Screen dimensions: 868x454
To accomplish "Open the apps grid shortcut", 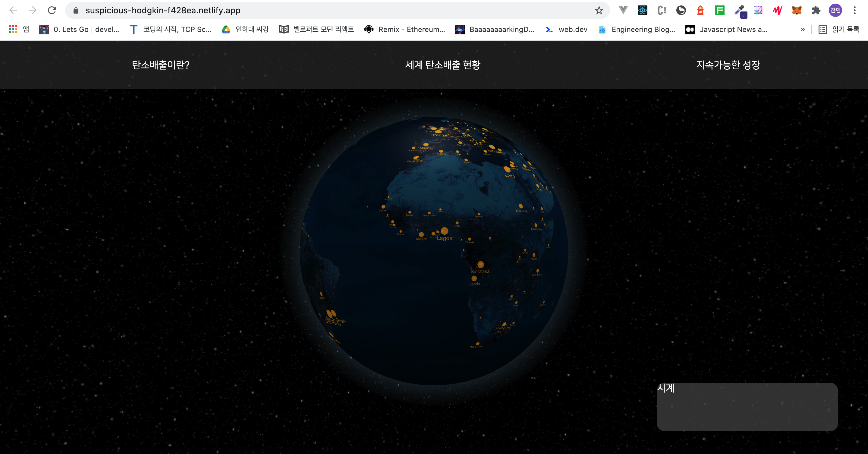I will 14,30.
